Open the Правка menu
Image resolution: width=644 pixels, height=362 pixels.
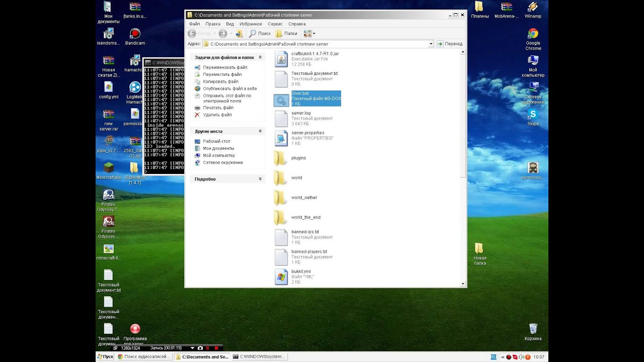213,24
